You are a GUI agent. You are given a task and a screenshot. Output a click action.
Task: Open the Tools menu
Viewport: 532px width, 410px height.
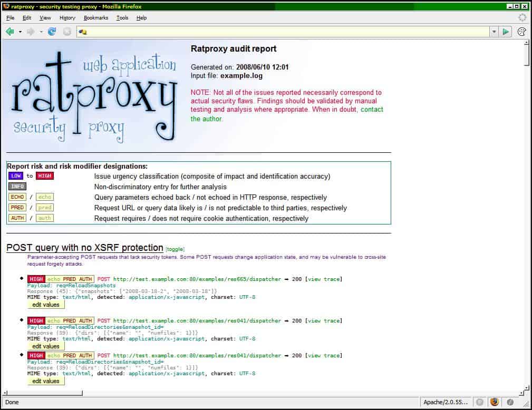tap(122, 17)
